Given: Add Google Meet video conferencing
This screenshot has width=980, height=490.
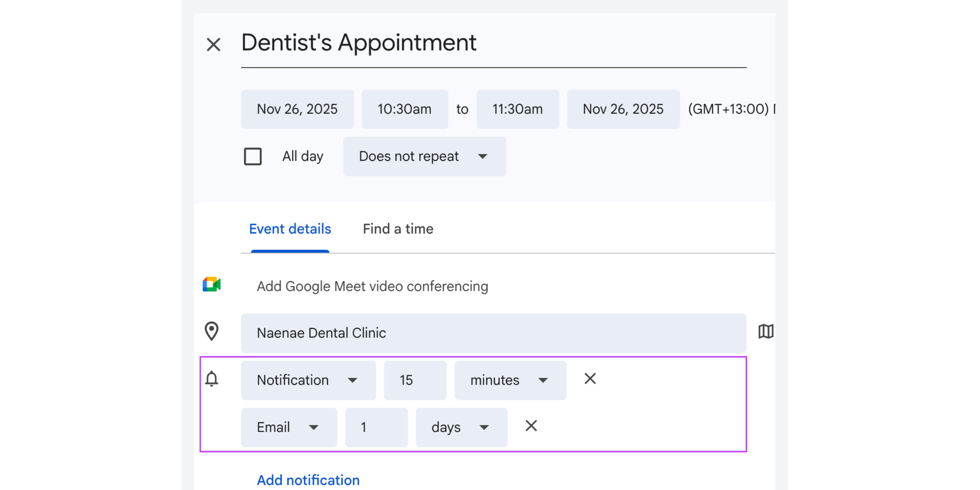Looking at the screenshot, I should tap(372, 286).
